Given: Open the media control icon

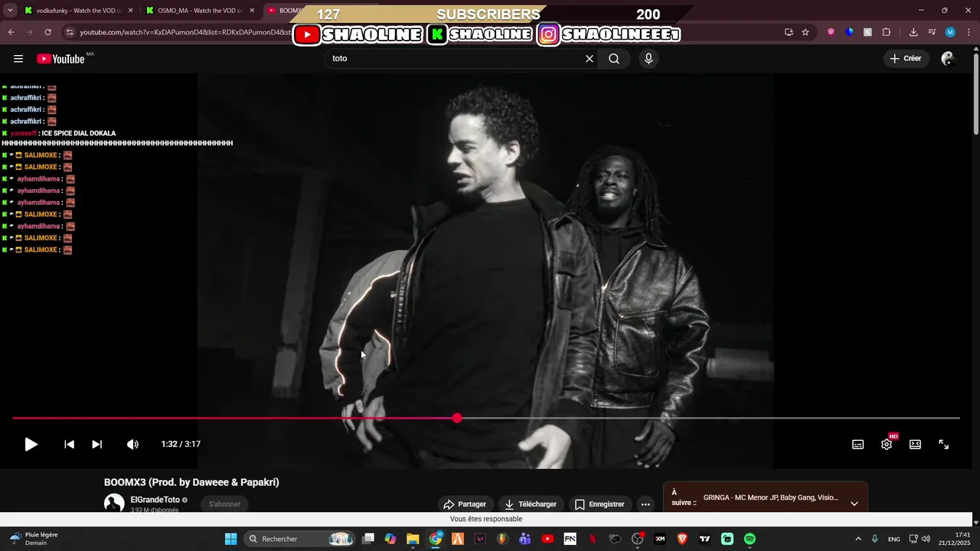Looking at the screenshot, I should (x=932, y=32).
